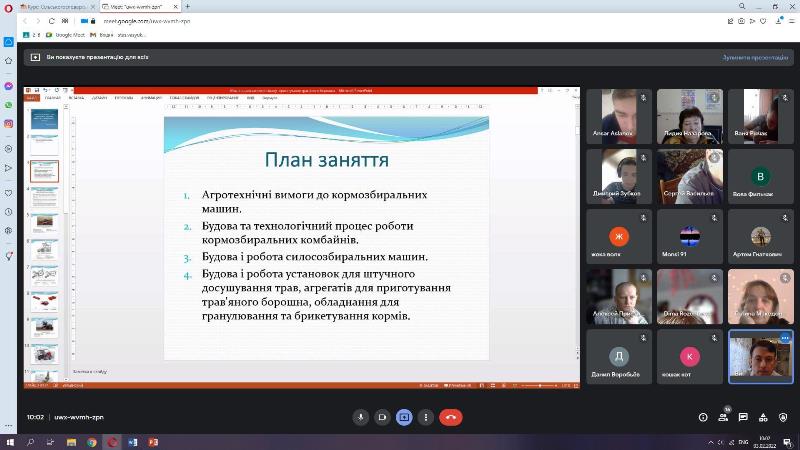
Task: Toggle the present screen button
Action: pyautogui.click(x=404, y=417)
